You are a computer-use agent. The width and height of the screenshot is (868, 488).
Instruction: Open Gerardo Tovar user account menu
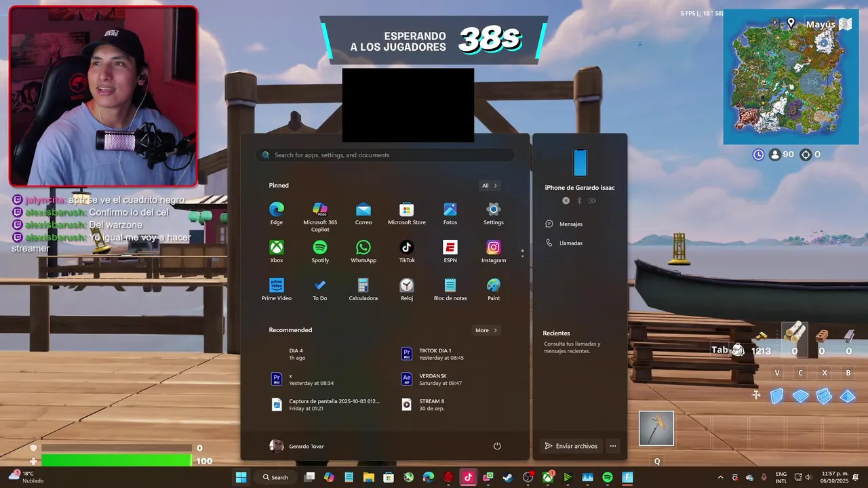297,446
